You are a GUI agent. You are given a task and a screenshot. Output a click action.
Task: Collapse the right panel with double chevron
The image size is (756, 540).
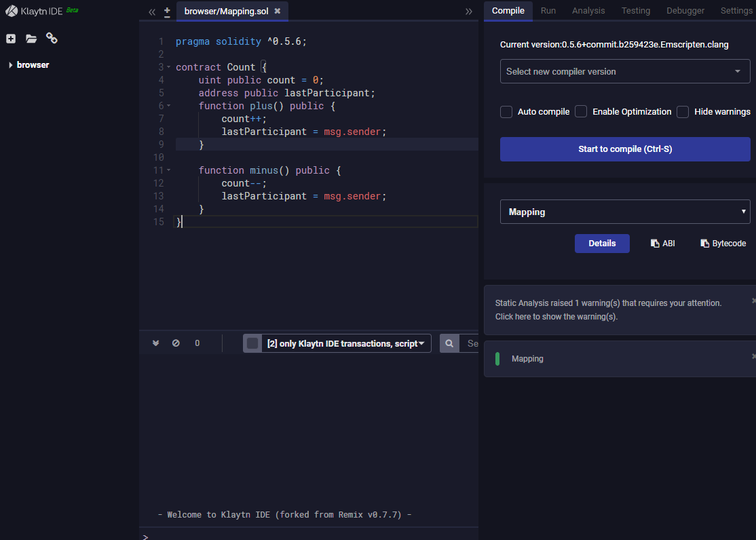point(469,12)
